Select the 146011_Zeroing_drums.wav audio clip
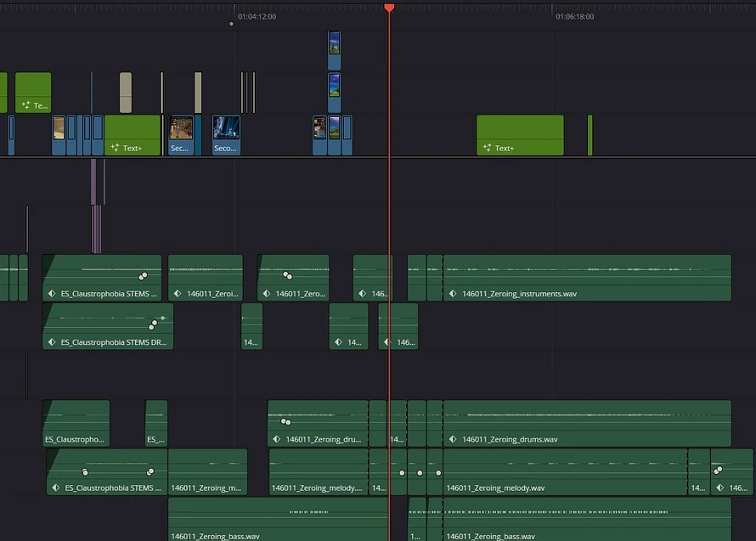This screenshot has width=756, height=541. [587, 423]
